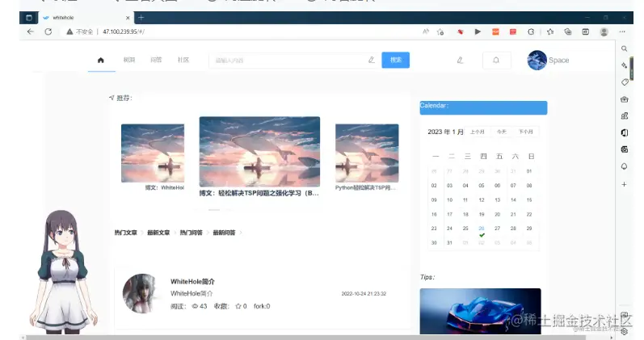Open the browser three-dots settings menu
The image size is (644, 340).
pyautogui.click(x=622, y=31)
